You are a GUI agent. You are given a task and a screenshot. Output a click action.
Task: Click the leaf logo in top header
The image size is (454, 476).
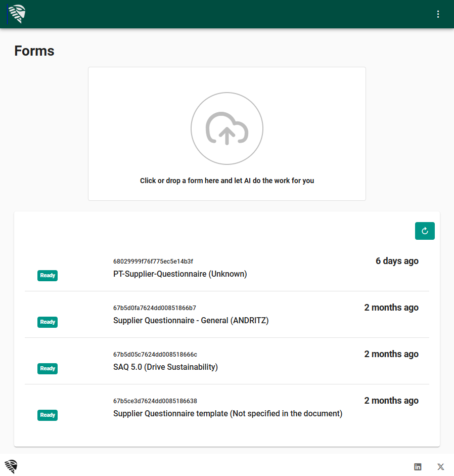click(17, 14)
